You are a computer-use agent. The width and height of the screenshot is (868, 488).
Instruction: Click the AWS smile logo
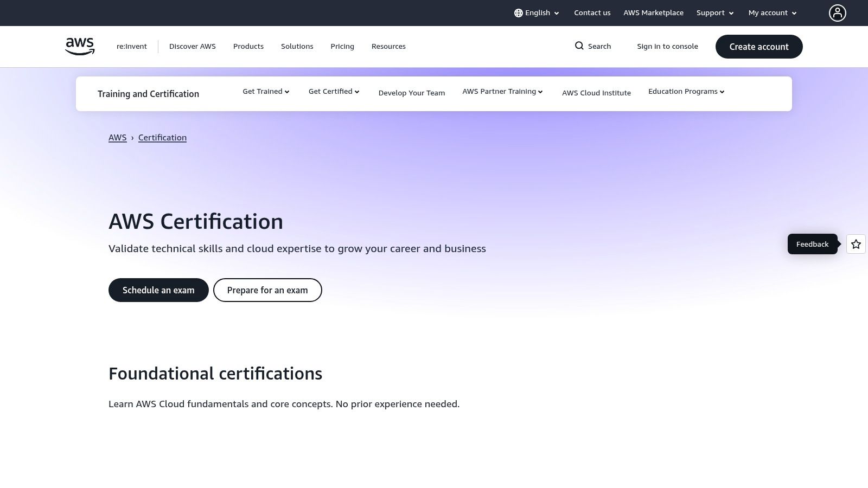pos(79,46)
